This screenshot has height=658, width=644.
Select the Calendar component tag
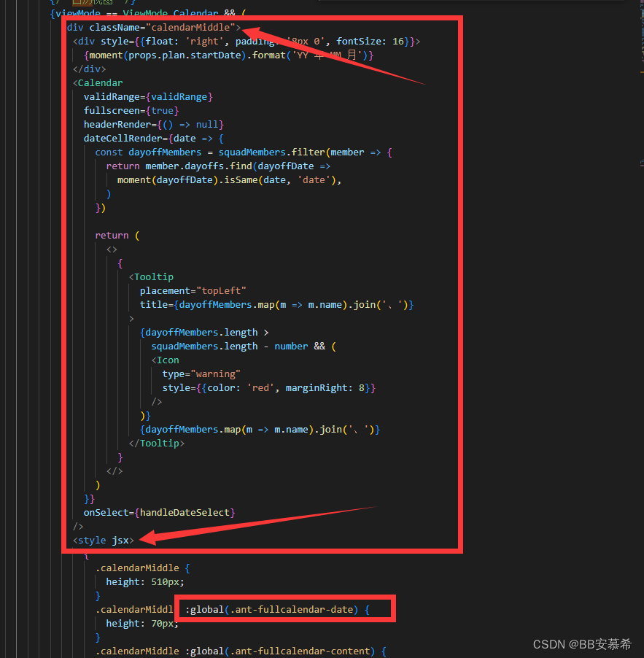click(98, 82)
